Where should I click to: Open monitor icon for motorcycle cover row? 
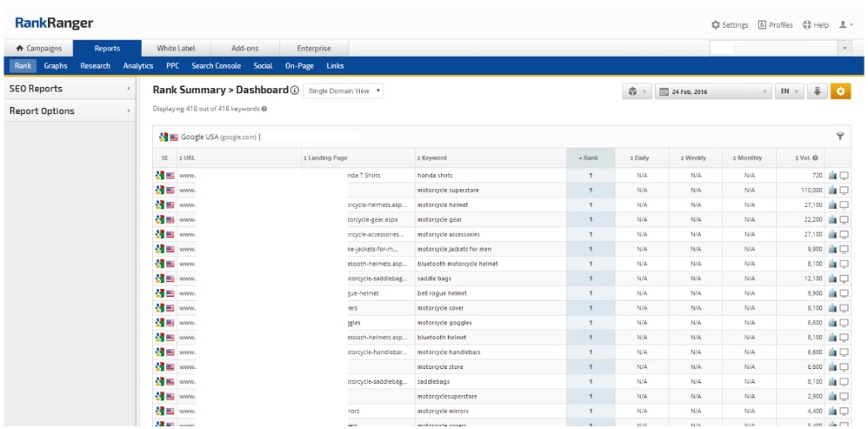click(845, 308)
